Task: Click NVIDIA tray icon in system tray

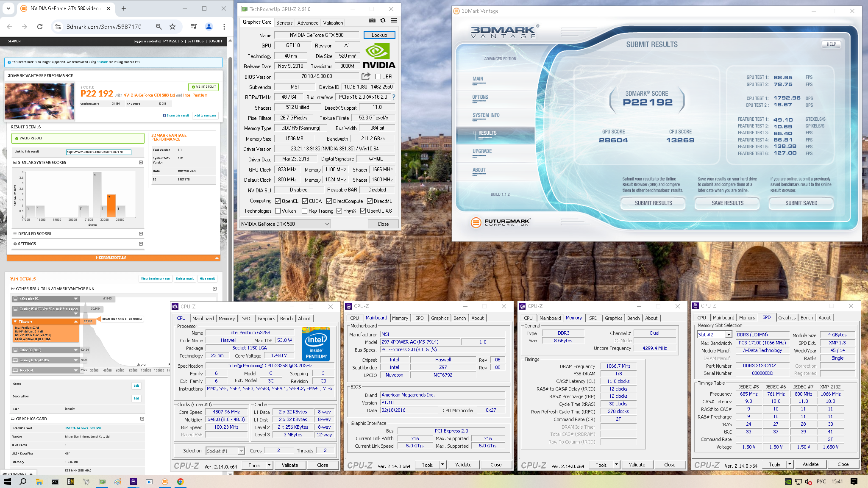Action: click(788, 482)
